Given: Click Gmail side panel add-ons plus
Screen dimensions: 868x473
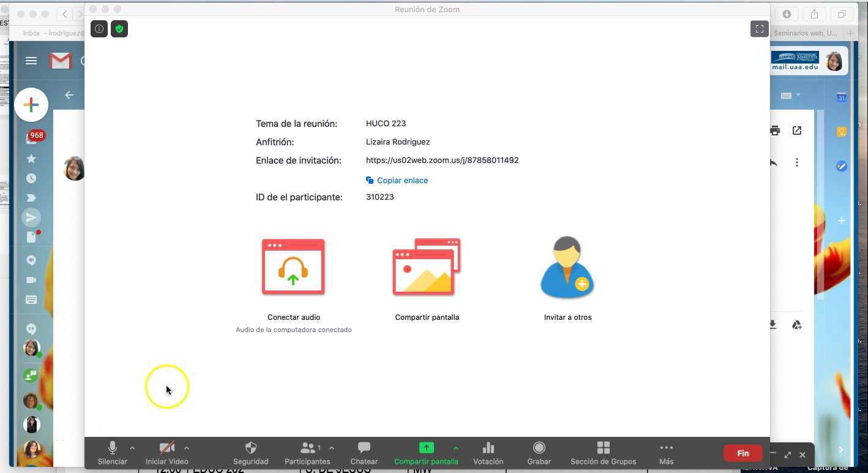Looking at the screenshot, I should coord(842,221).
